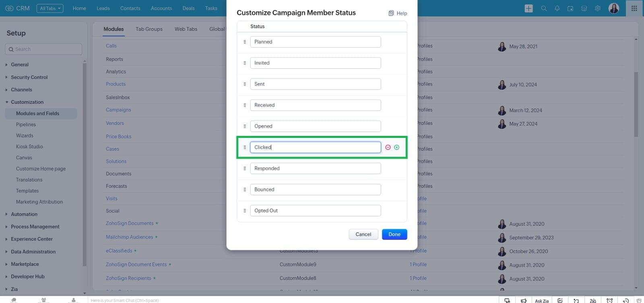
Task: Click the Responded status input field
Action: click(316, 168)
